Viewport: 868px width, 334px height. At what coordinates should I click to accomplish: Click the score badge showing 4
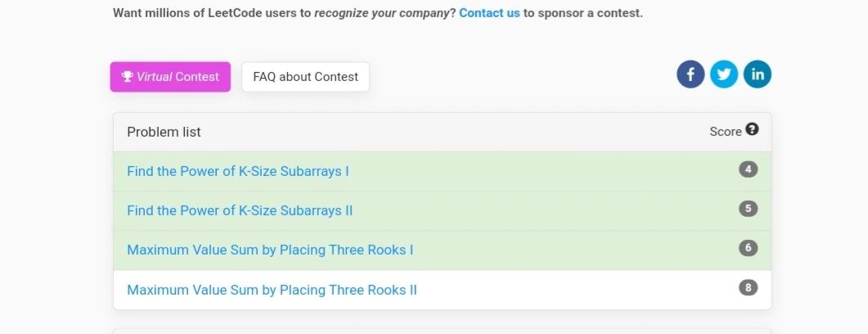tap(748, 169)
